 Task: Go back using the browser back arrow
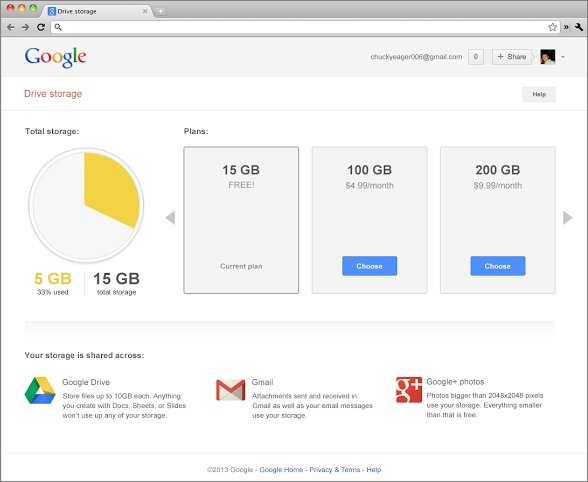pos(10,27)
